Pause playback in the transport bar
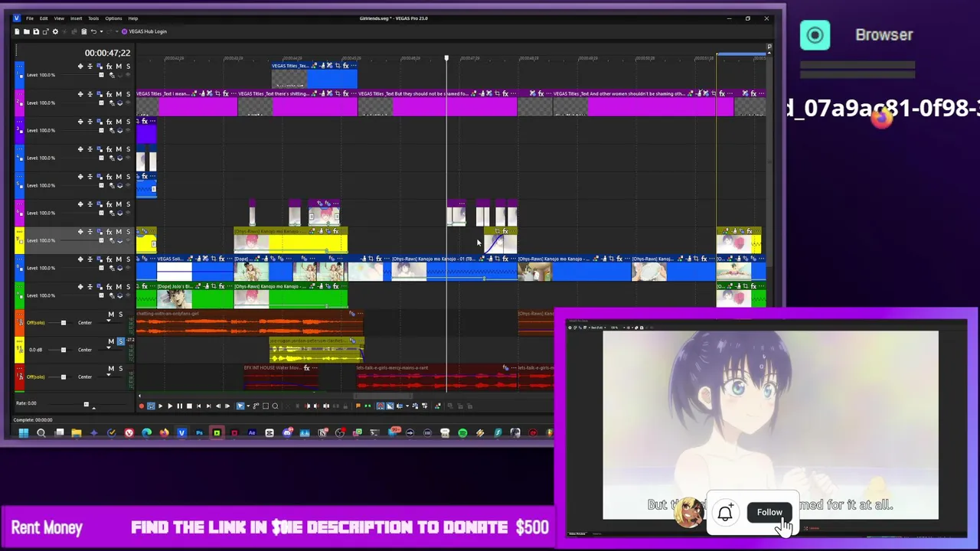The height and width of the screenshot is (551, 980). click(180, 406)
